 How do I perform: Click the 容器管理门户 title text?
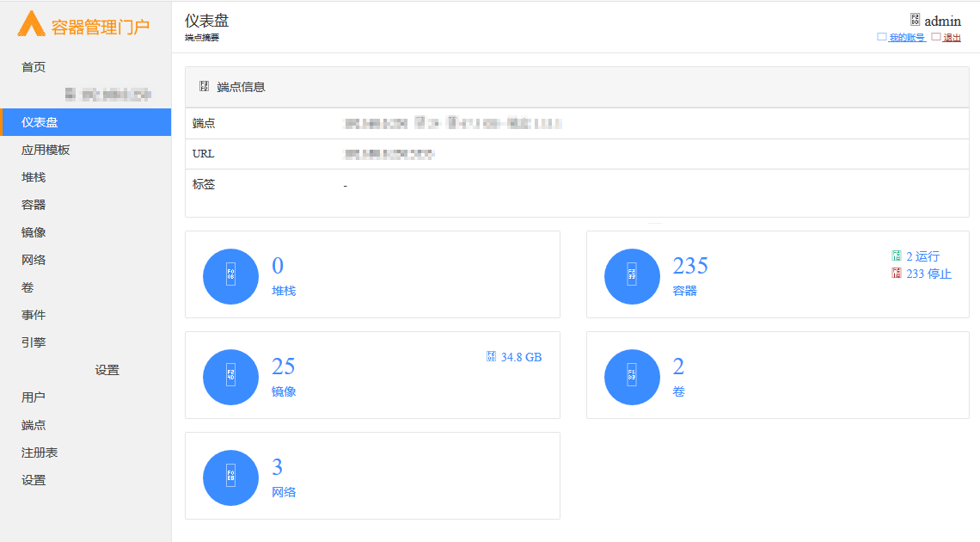(x=100, y=27)
